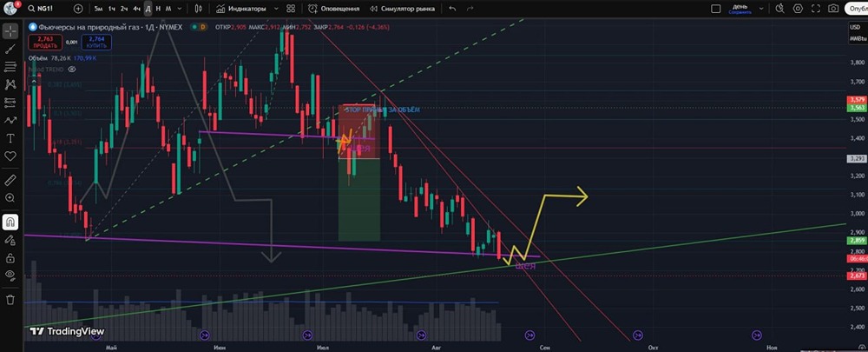Click the green 2,859 price label
This screenshot has width=868, height=352.
[x=857, y=241]
